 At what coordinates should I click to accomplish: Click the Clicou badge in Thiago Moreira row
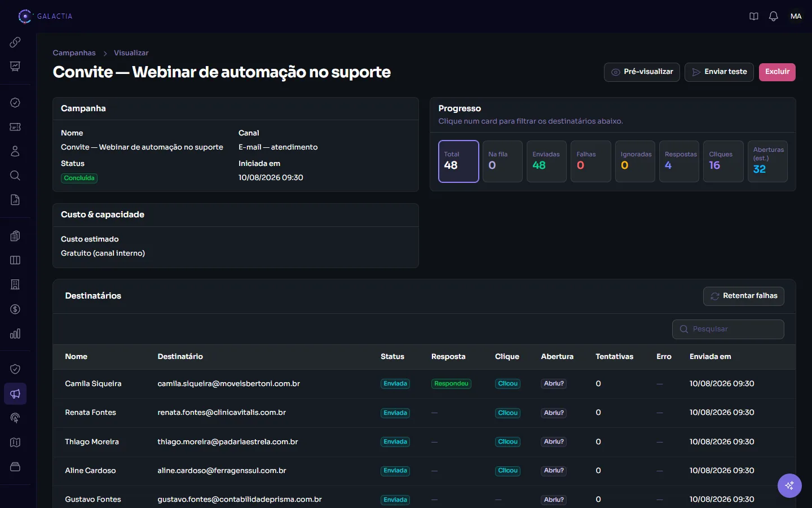pyautogui.click(x=507, y=442)
